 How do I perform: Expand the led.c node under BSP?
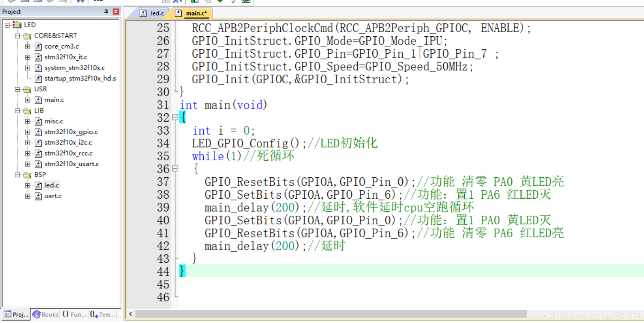click(x=27, y=185)
